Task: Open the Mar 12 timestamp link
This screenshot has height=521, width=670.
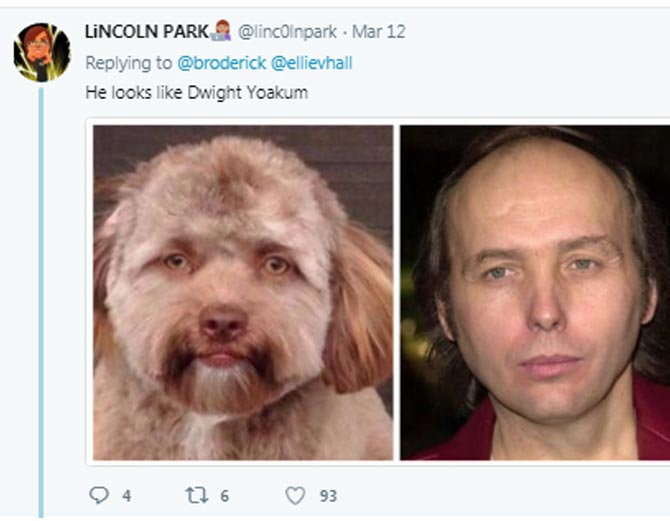Action: pyautogui.click(x=379, y=32)
